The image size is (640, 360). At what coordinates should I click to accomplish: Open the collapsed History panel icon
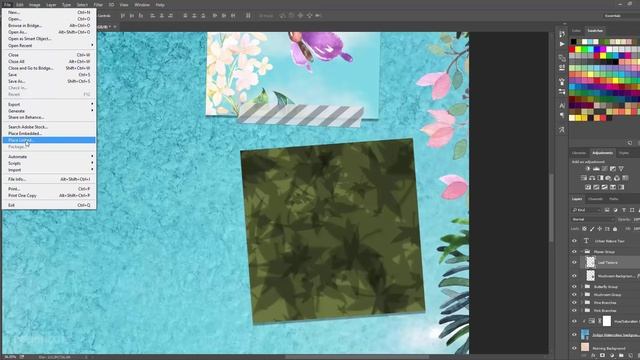coord(562,34)
